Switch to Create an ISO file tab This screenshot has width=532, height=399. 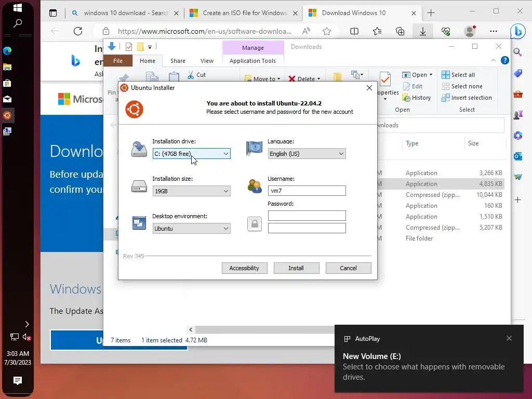tap(244, 13)
